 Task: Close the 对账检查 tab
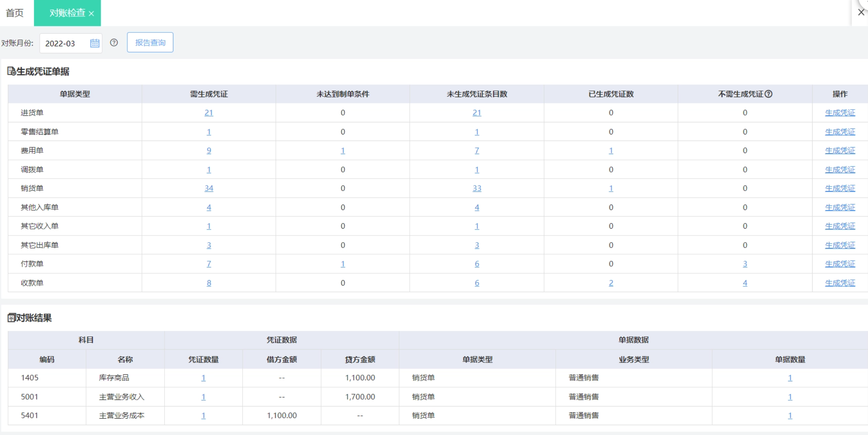click(x=92, y=14)
